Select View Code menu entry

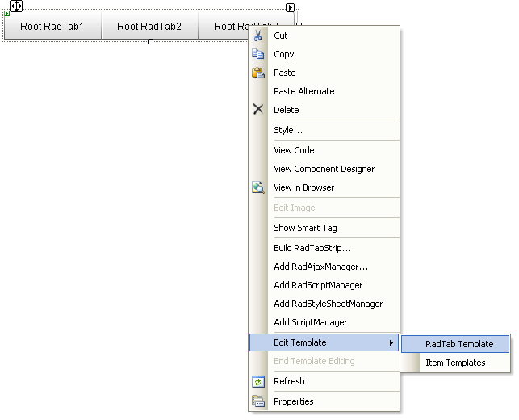coord(324,150)
